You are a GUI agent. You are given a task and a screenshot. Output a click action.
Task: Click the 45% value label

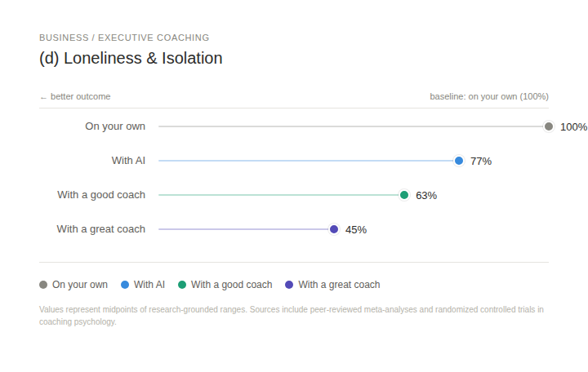[x=356, y=230]
